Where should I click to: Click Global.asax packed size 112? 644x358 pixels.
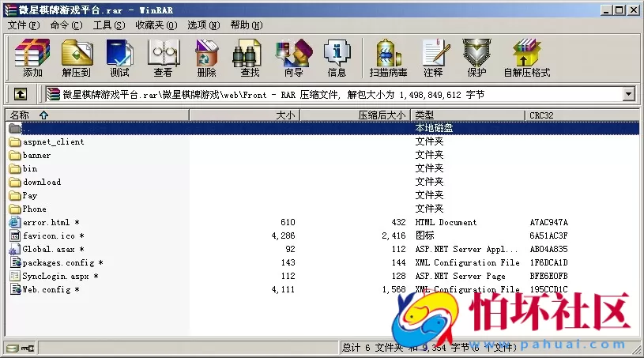click(398, 249)
